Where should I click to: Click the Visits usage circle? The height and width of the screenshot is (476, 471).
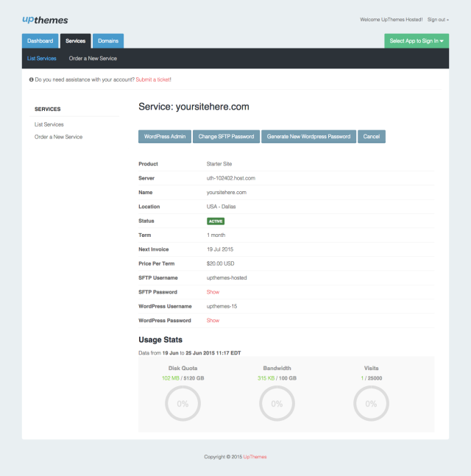[x=371, y=403]
